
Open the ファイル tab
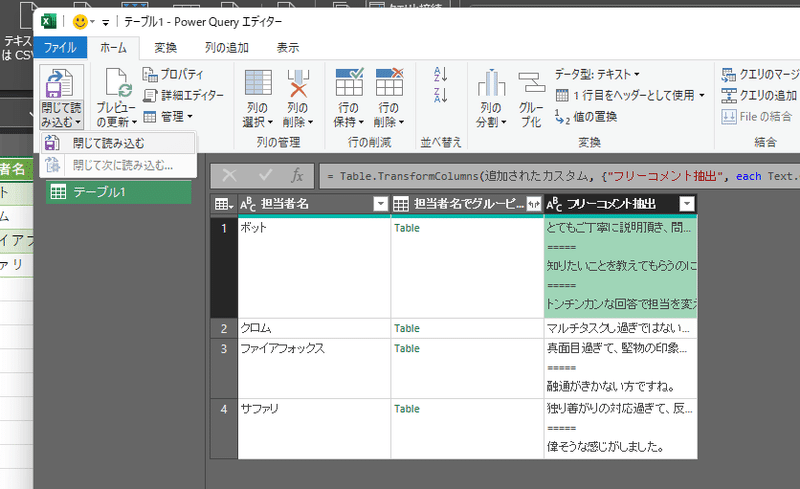[60, 48]
